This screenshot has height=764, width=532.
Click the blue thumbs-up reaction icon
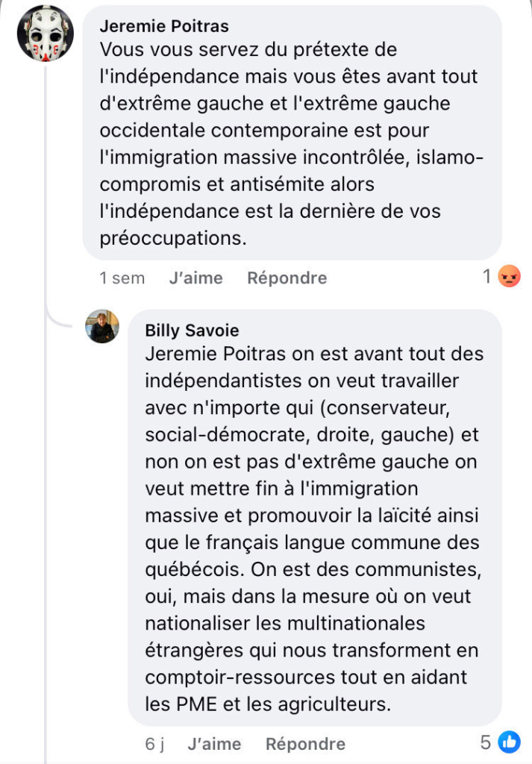[509, 742]
